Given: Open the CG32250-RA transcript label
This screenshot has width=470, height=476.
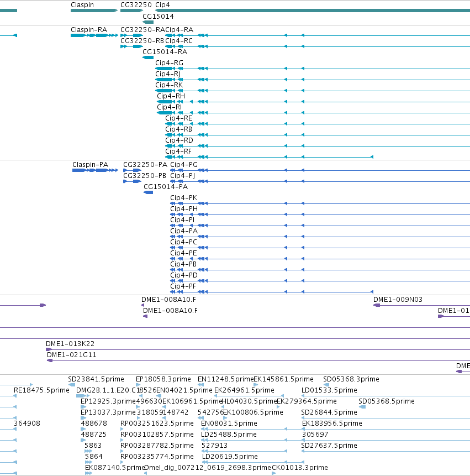Looking at the screenshot, I should click(142, 30).
